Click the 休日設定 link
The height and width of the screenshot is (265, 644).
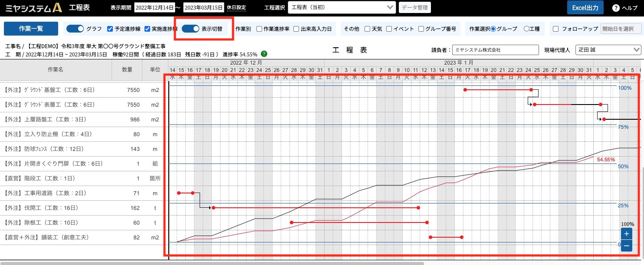[x=237, y=8]
